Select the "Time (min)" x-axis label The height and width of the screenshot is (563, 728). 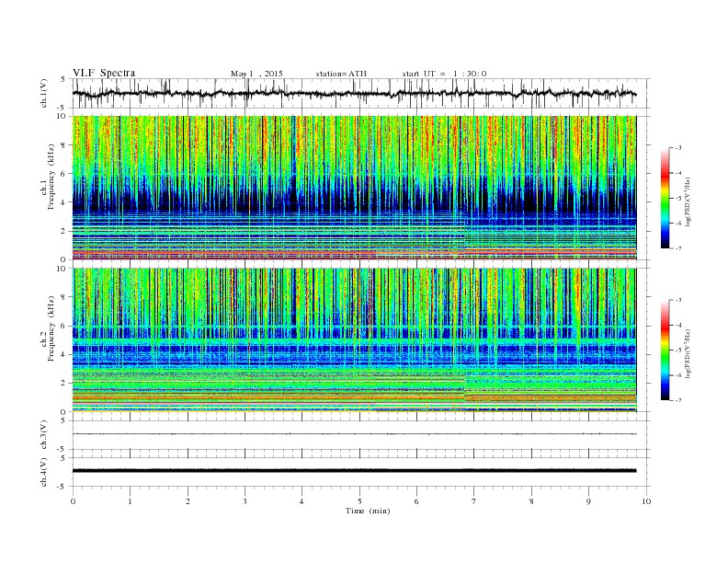click(368, 511)
